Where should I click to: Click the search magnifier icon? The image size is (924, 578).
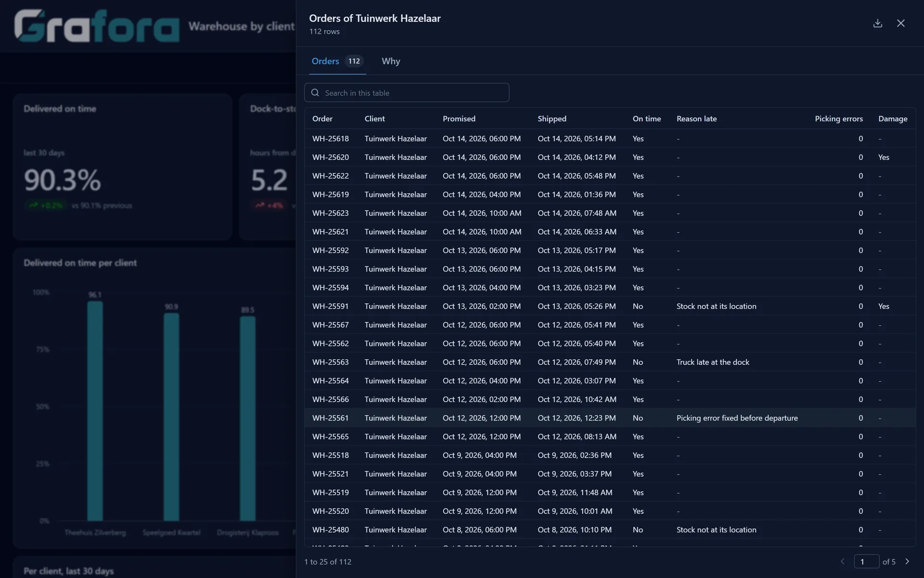click(315, 92)
